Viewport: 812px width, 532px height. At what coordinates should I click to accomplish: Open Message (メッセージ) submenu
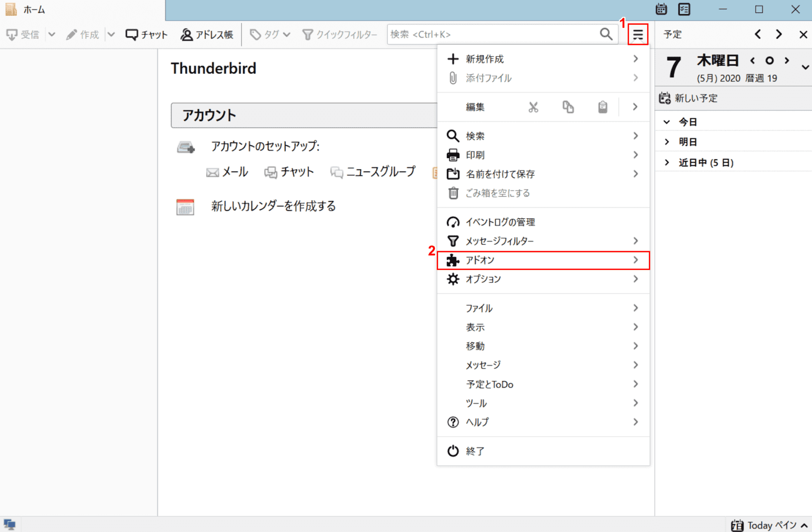pos(543,365)
